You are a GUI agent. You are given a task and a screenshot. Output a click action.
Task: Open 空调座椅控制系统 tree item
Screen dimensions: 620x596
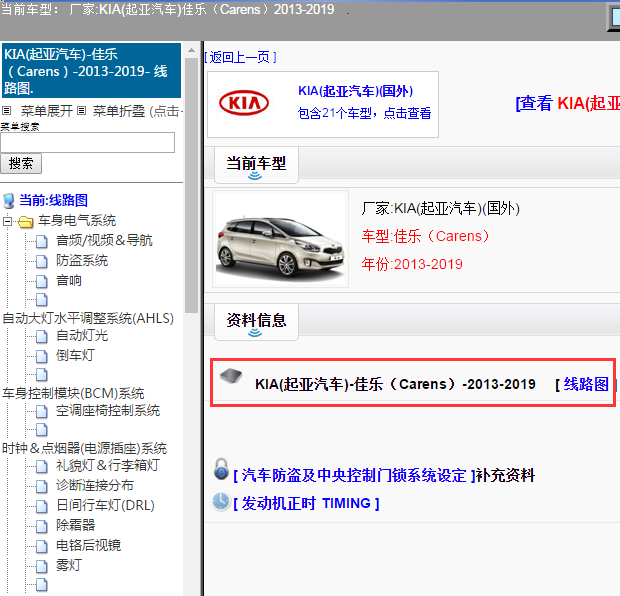pos(108,411)
